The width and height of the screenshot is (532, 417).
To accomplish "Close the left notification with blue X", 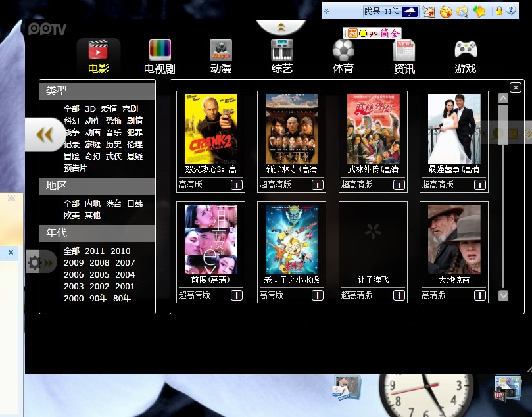I will [11, 252].
